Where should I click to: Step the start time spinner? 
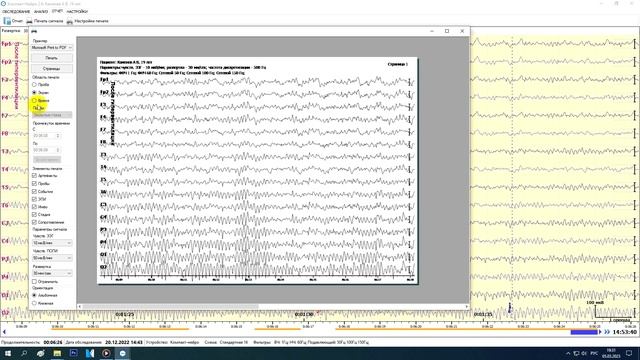pyautogui.click(x=58, y=136)
